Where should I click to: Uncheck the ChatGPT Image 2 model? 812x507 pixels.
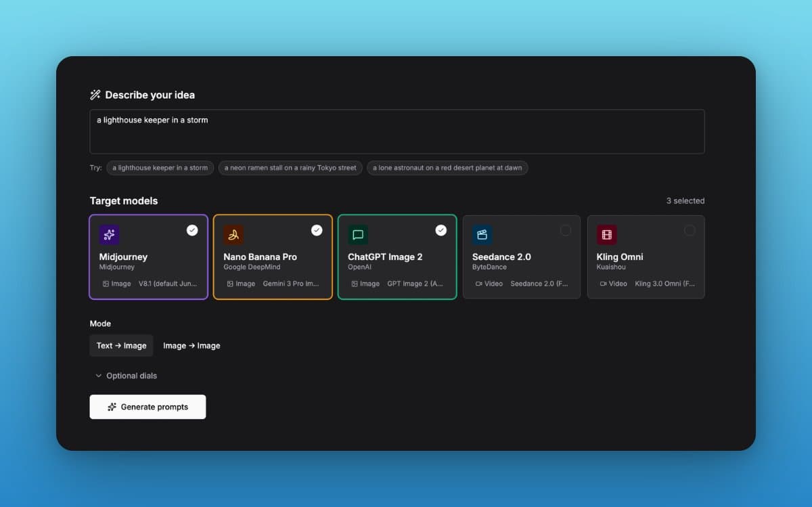tap(441, 230)
